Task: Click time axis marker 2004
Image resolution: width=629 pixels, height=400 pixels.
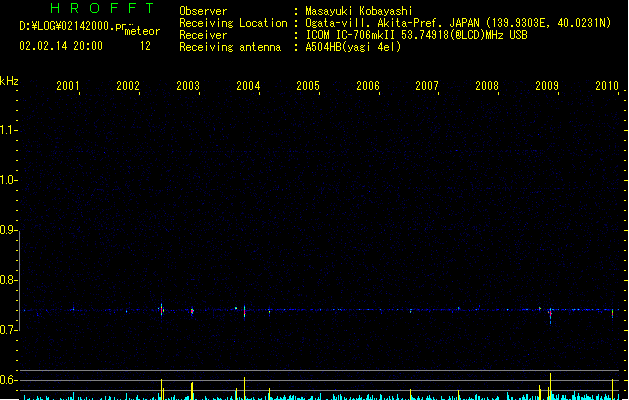Action: pyautogui.click(x=248, y=85)
